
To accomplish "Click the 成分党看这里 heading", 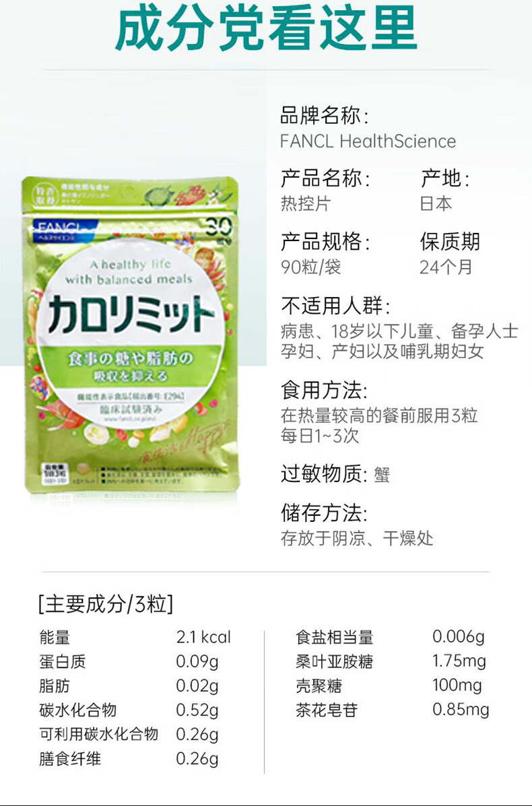I will [266, 27].
